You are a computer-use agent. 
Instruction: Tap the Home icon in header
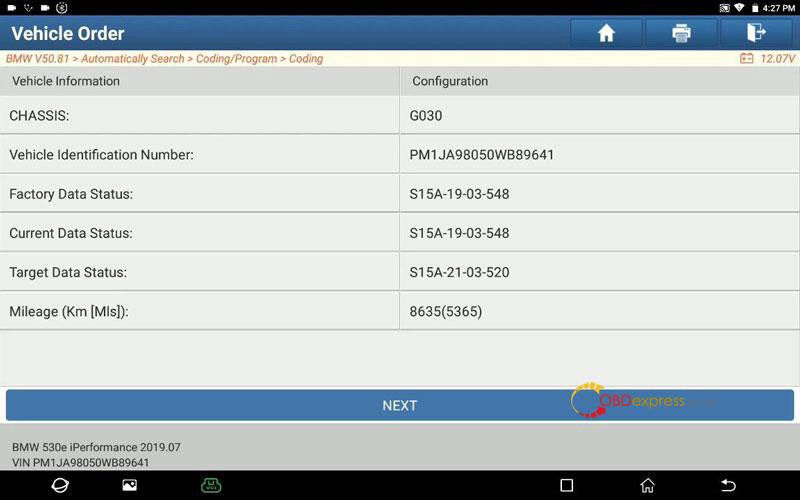click(x=606, y=33)
